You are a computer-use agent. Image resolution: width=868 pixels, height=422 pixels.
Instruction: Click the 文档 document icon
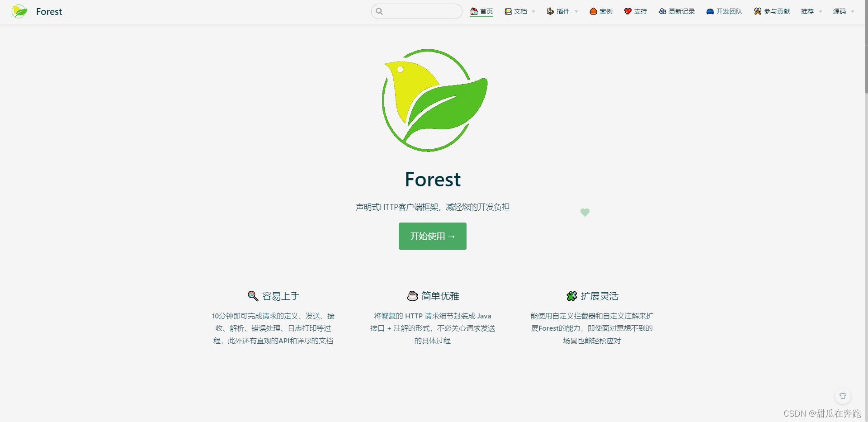coord(508,11)
